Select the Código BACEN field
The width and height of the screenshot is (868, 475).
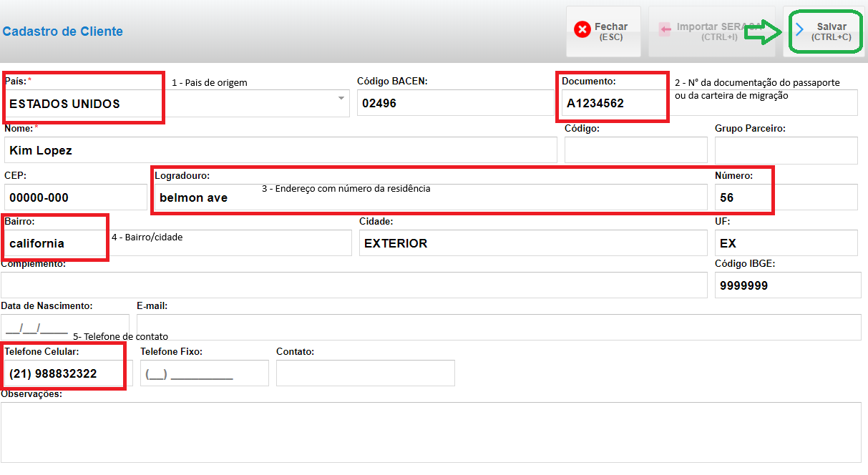pyautogui.click(x=455, y=103)
